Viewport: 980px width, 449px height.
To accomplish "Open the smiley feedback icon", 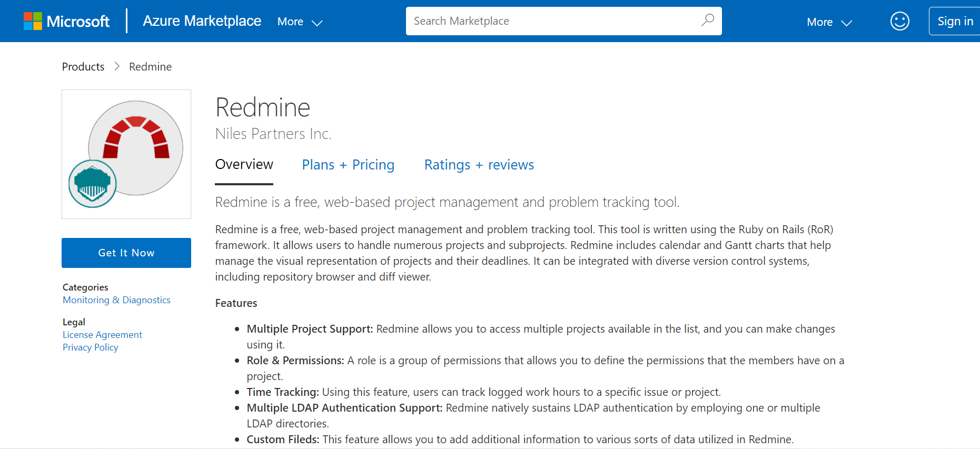I will 899,21.
